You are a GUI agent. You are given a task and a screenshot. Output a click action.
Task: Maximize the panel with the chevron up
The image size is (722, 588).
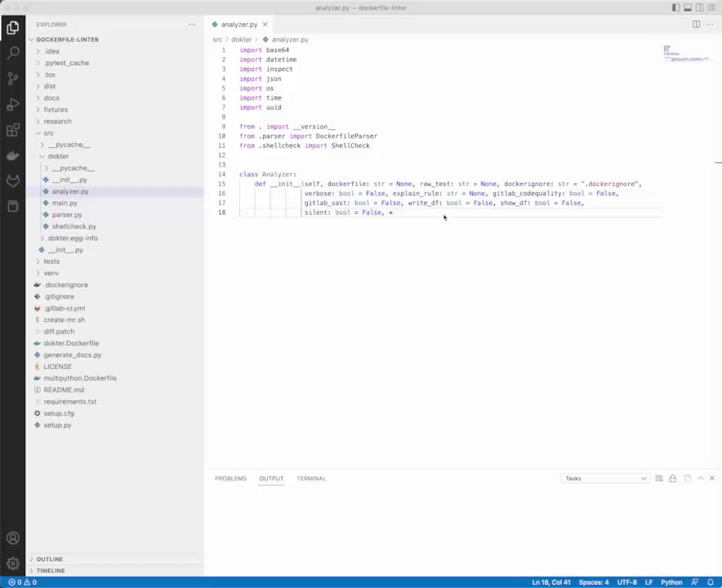pyautogui.click(x=701, y=479)
